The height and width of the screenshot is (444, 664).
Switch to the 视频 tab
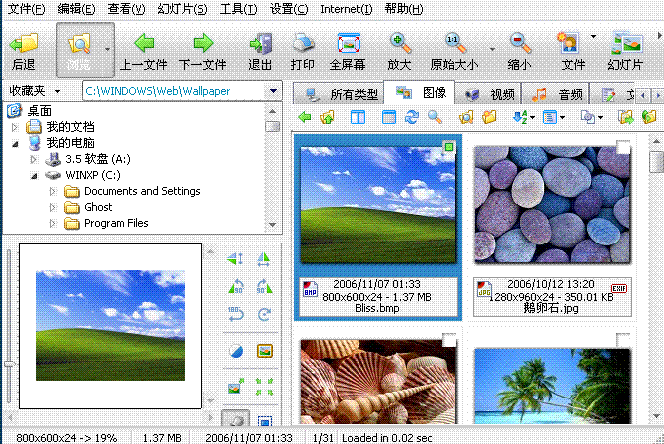click(x=487, y=94)
